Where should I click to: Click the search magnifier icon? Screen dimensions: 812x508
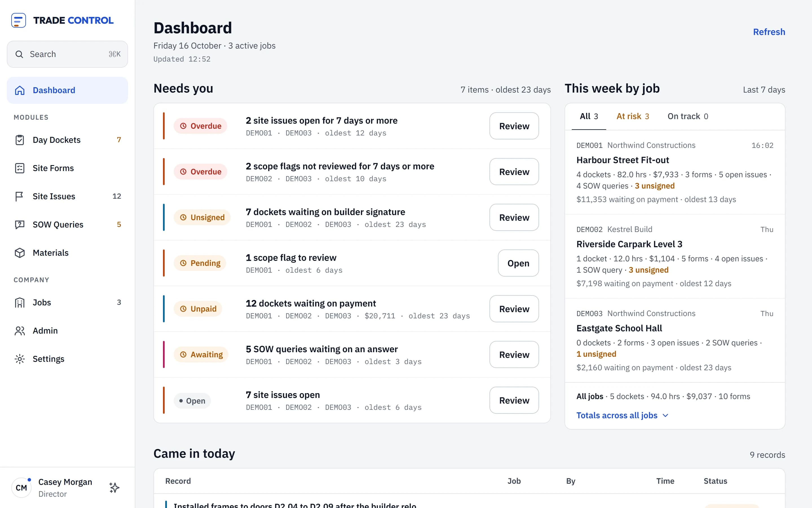19,54
